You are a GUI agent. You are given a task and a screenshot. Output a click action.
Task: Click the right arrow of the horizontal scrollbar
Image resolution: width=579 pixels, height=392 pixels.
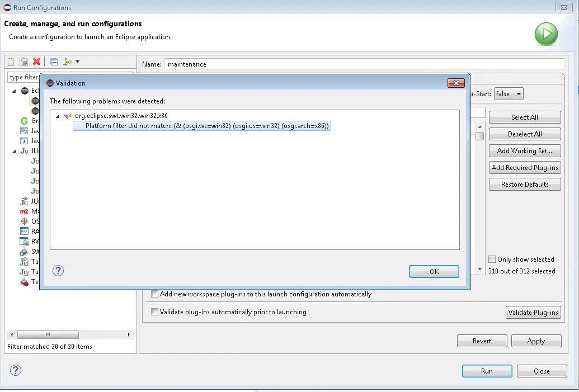129,334
